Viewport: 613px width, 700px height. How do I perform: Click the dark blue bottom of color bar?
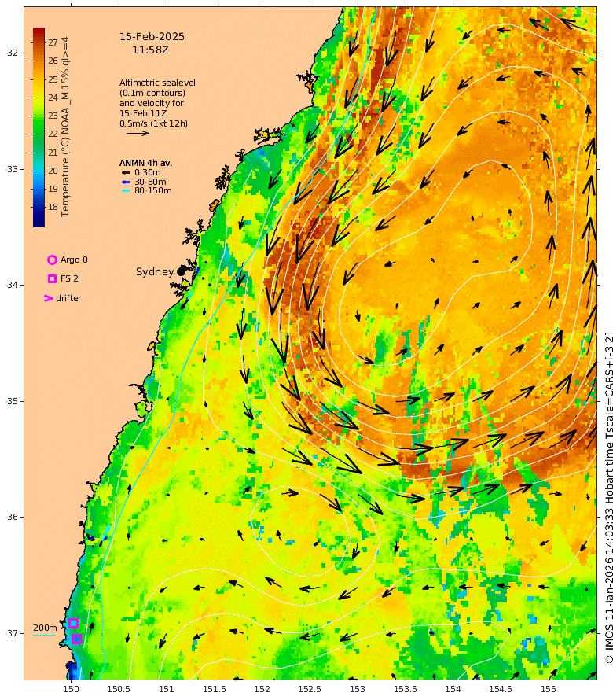39,221
